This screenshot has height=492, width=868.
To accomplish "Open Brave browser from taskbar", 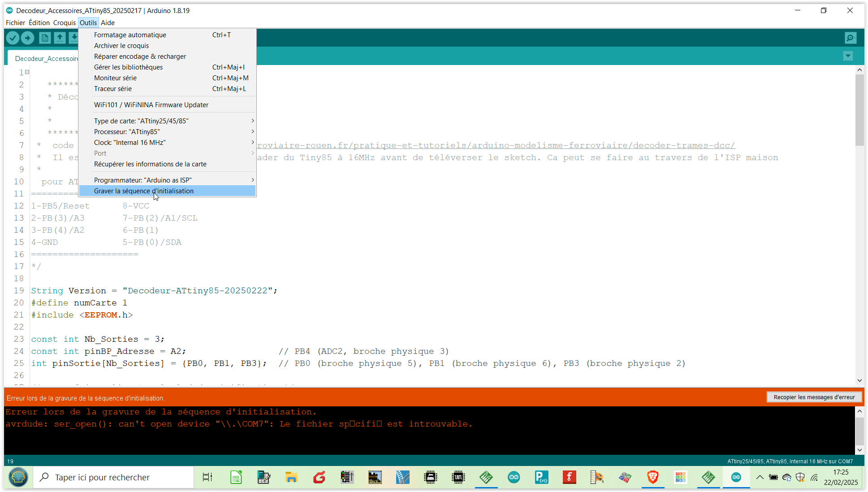I will tap(652, 477).
